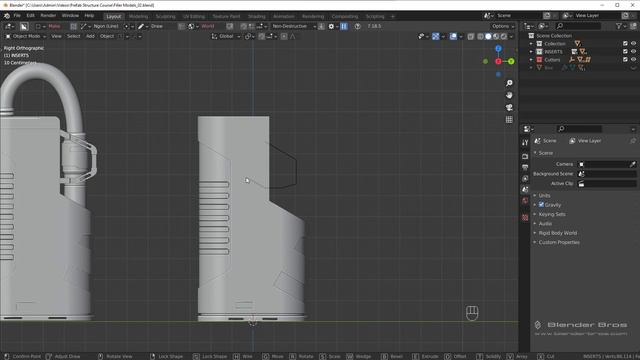Open the Window menu
The image size is (640, 360).
pyautogui.click(x=70, y=16)
